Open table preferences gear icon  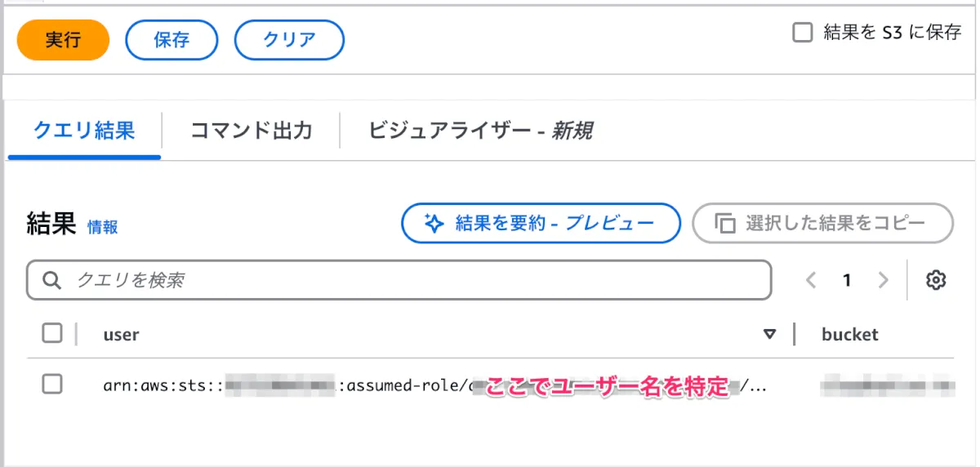pyautogui.click(x=936, y=280)
